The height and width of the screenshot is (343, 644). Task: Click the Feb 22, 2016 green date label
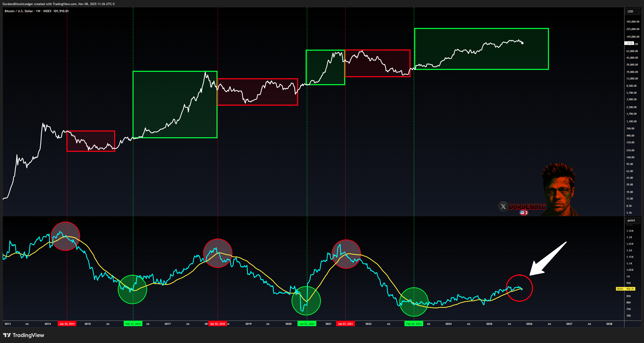click(133, 324)
